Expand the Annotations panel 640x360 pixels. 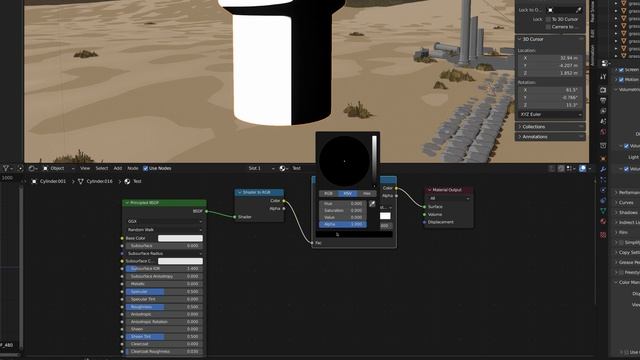[550, 137]
